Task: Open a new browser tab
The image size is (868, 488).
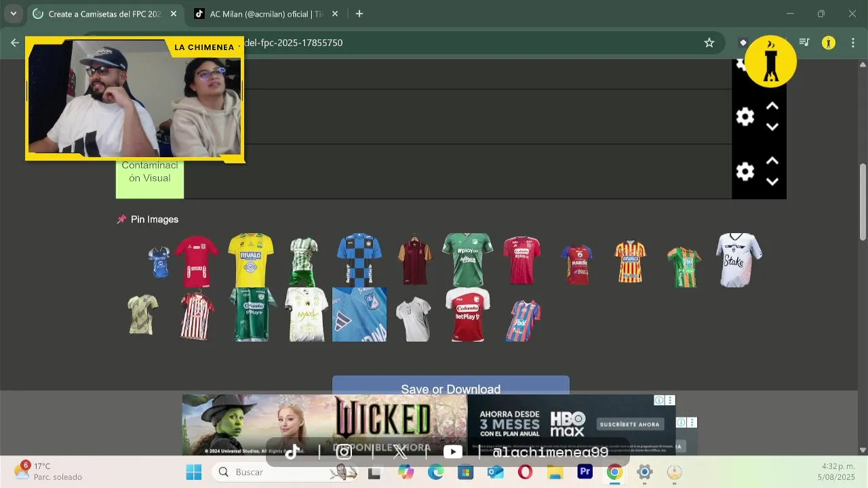Action: click(x=359, y=14)
